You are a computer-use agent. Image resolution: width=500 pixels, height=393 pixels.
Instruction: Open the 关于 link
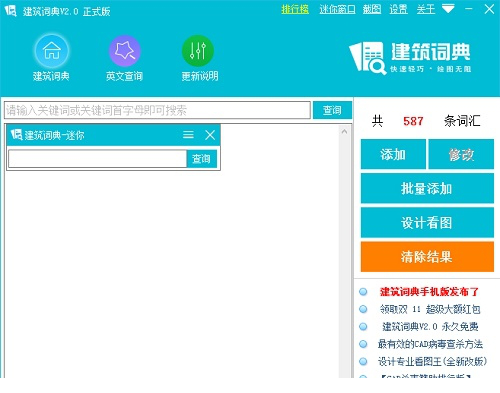click(x=426, y=9)
